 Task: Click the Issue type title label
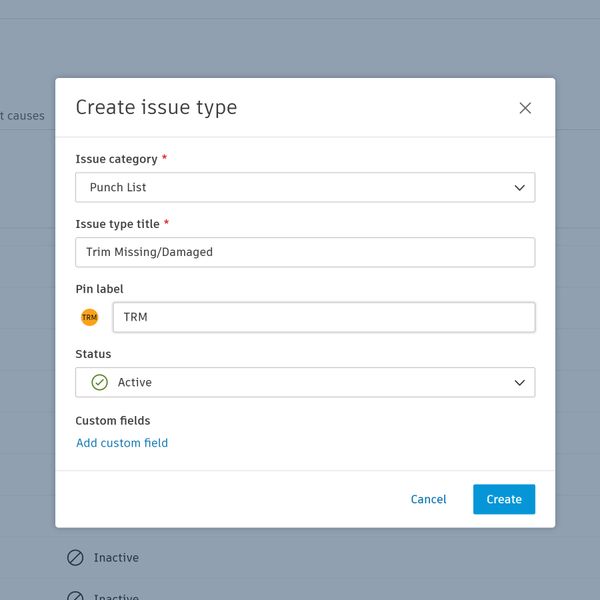tap(118, 224)
